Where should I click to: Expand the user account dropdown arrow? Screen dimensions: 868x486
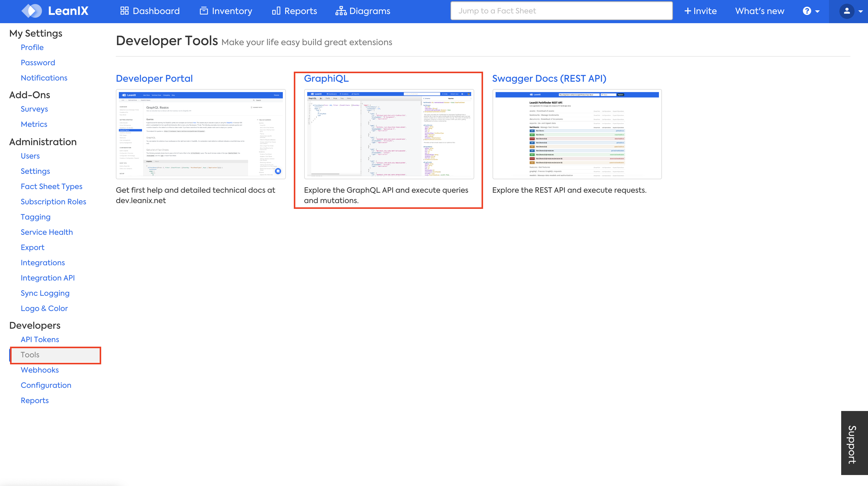click(861, 11)
